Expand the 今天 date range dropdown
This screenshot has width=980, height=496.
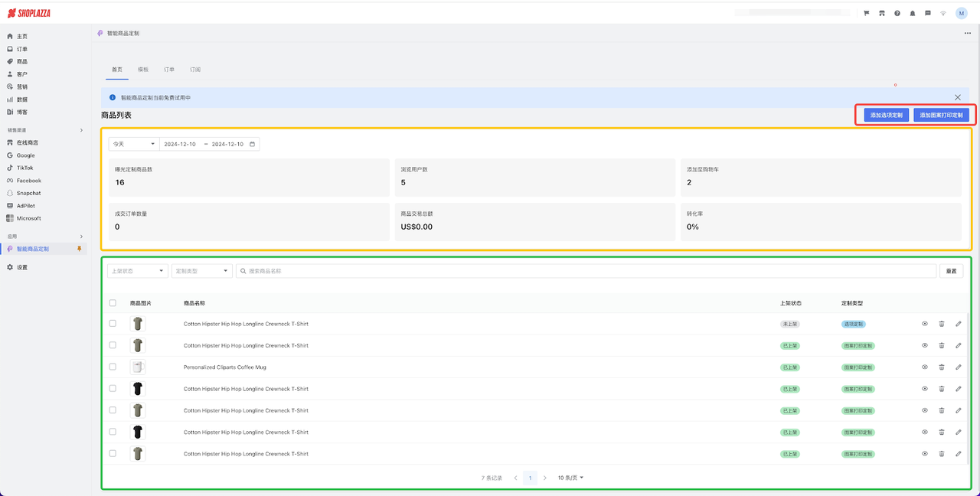click(133, 144)
